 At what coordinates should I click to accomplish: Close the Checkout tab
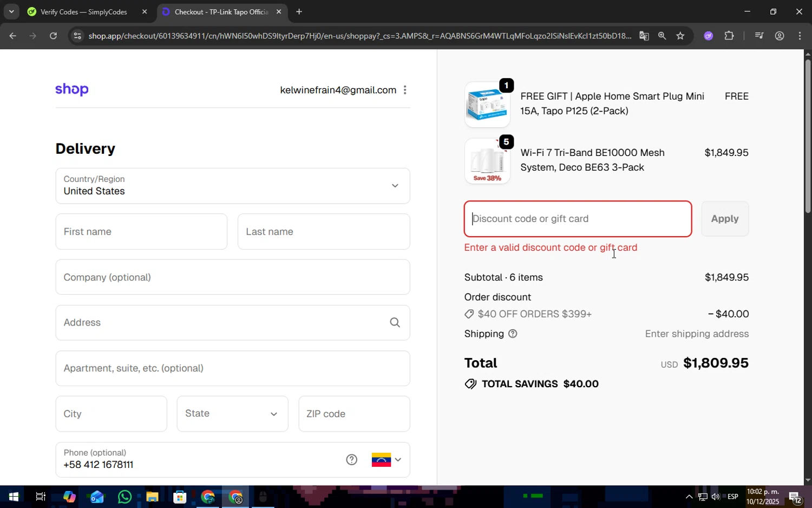pos(279,11)
